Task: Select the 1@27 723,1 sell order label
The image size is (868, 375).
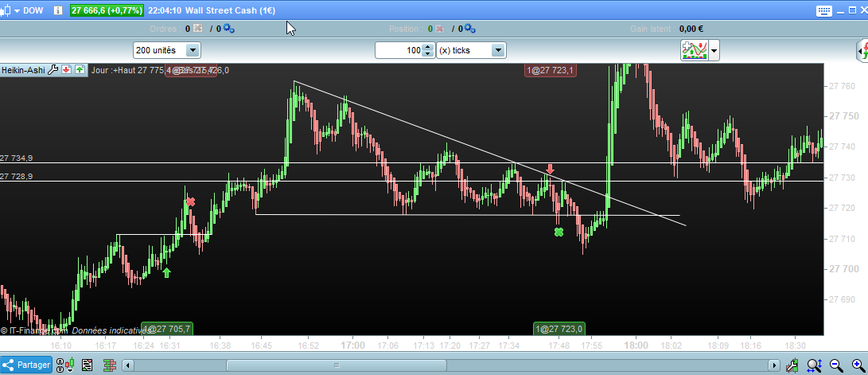Action: [551, 70]
